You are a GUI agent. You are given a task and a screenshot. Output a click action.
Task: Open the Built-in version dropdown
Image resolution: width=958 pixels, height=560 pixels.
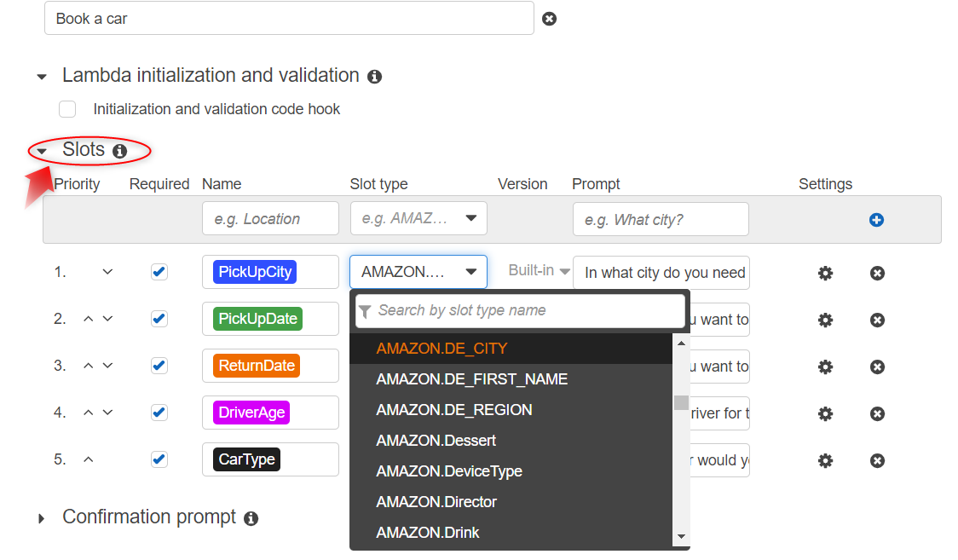540,271
